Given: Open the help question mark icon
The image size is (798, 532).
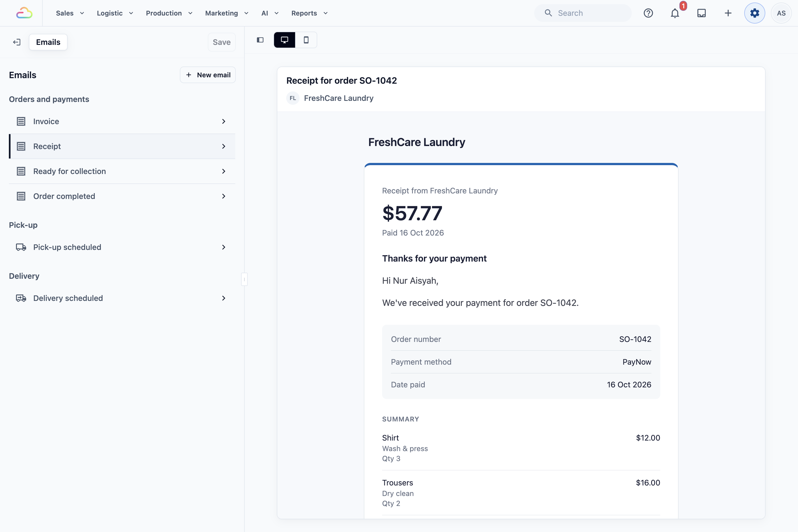Looking at the screenshot, I should click(x=648, y=13).
